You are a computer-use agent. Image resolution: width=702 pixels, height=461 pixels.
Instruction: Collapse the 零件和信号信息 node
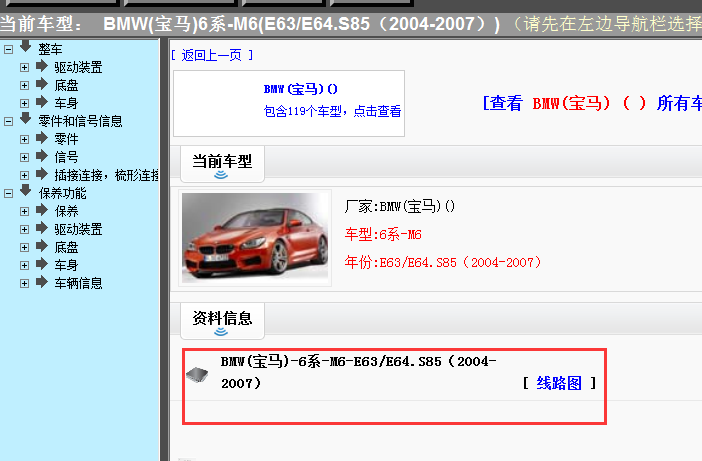(9, 121)
